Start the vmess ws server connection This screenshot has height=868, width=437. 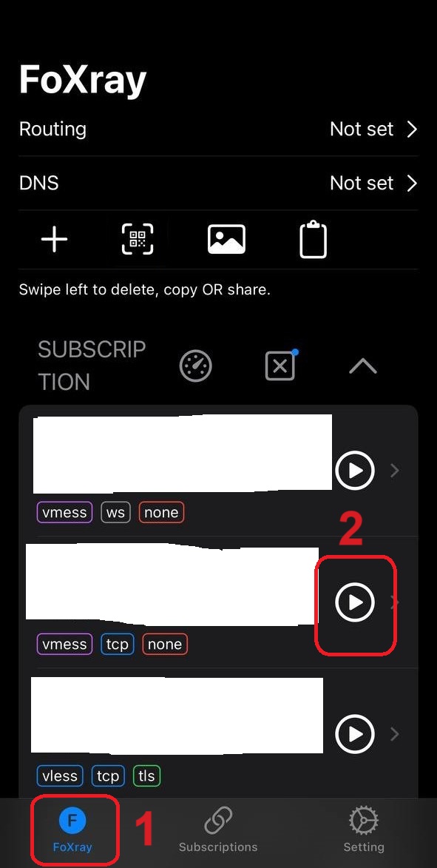click(x=355, y=470)
